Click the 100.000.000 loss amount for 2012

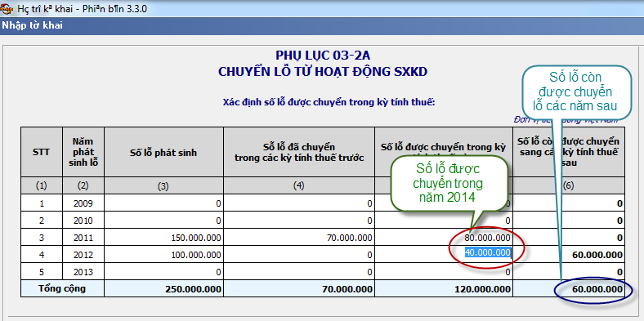(164, 255)
